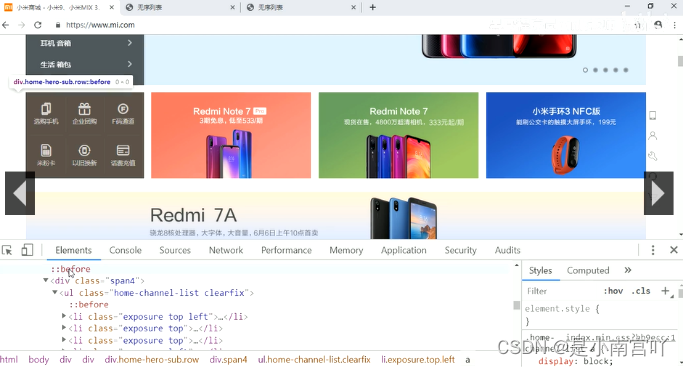Click the 小米手环3 NFC版 banner
The height and width of the screenshot is (367, 684).
tap(566, 135)
